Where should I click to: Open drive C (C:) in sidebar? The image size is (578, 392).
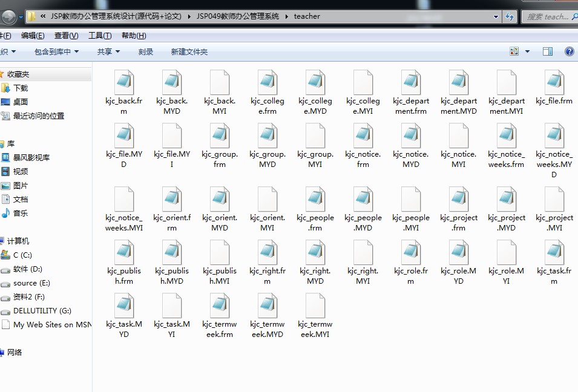tap(22, 255)
